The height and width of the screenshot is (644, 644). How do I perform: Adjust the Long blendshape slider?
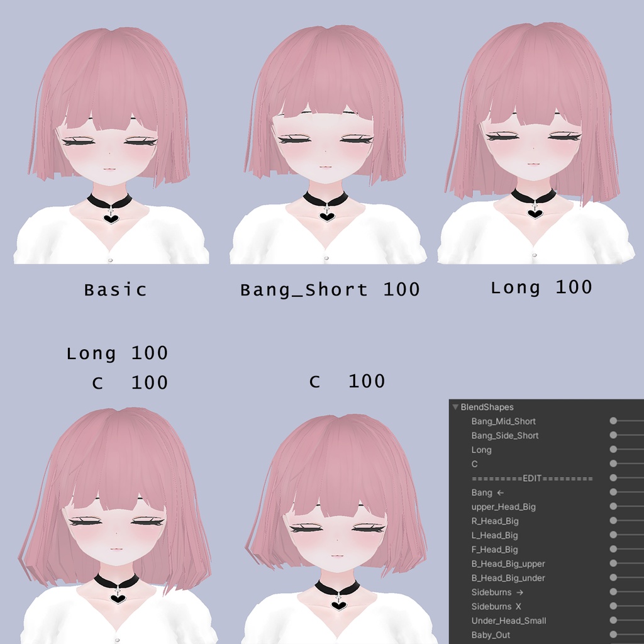pyautogui.click(x=613, y=450)
